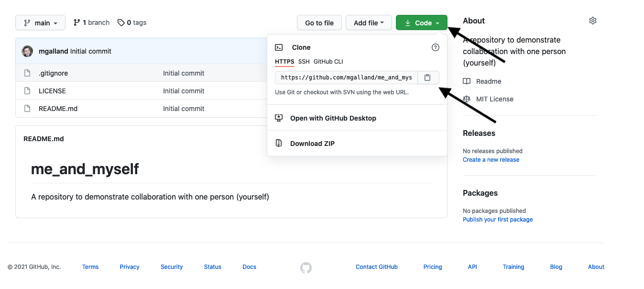Click the ZIP file icon
Image resolution: width=644 pixels, height=289 pixels.
click(x=279, y=144)
